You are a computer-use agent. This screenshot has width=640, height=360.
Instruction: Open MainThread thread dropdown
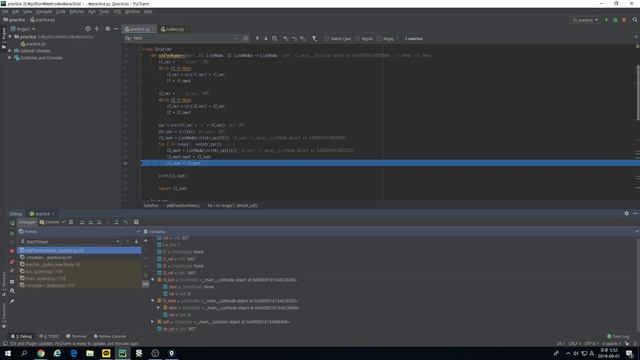click(x=69, y=242)
